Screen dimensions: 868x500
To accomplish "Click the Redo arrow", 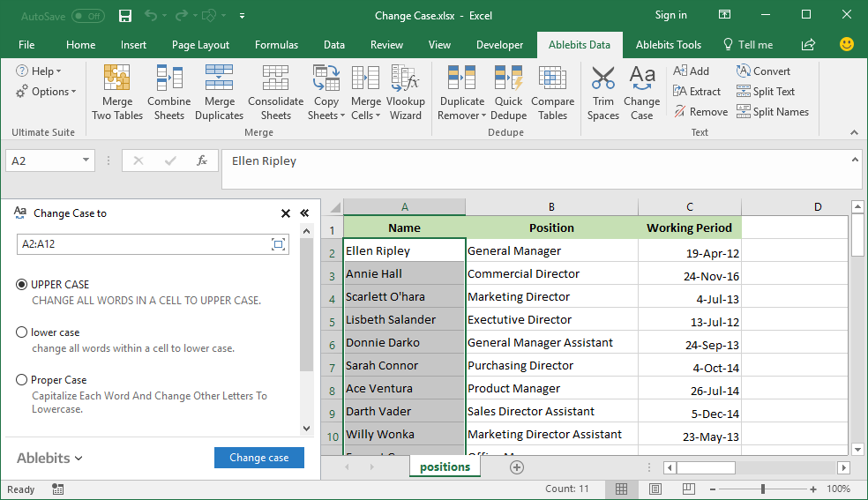I will (181, 16).
